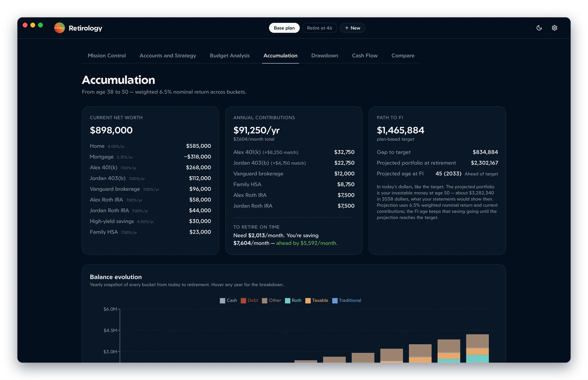Image resolution: width=588 pixels, height=380 pixels.
Task: Select the Base plan scenario
Action: pos(284,28)
